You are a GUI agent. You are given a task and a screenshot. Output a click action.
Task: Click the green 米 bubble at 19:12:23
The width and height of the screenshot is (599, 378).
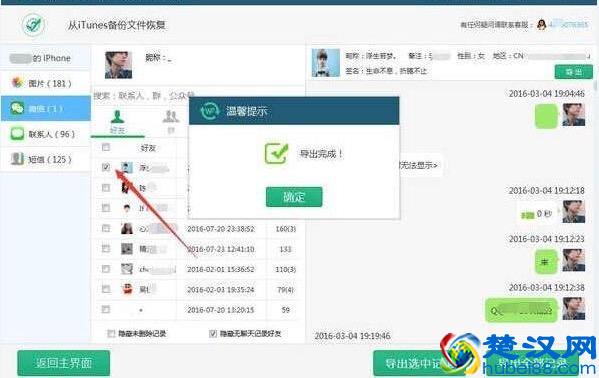(x=546, y=262)
